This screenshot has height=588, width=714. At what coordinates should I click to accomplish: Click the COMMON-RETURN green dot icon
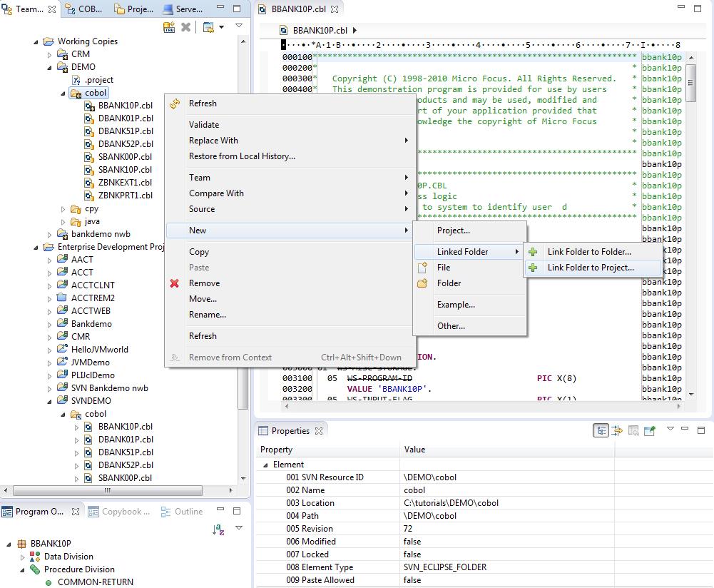click(49, 582)
